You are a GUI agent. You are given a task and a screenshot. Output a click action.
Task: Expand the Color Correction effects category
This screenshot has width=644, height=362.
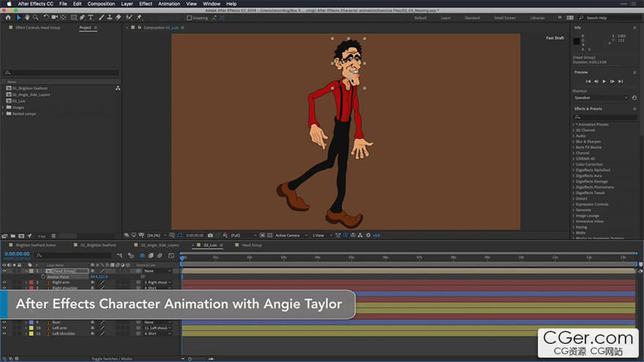pos(574,164)
